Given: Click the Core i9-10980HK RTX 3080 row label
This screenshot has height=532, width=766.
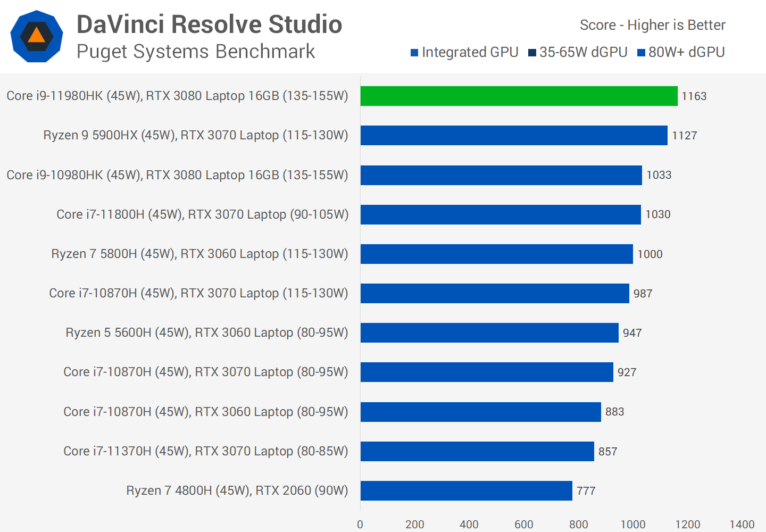Looking at the screenshot, I should pyautogui.click(x=177, y=175).
